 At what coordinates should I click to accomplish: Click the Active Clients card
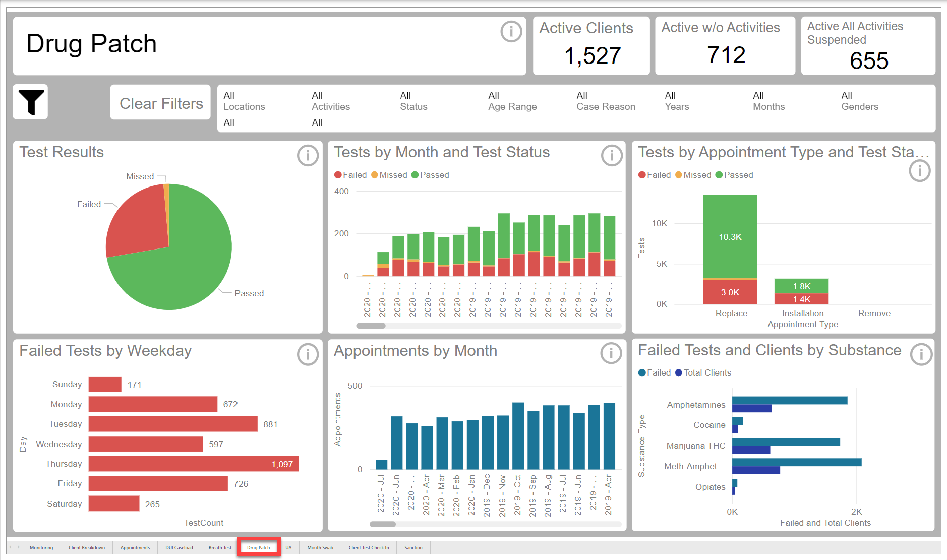(x=592, y=46)
